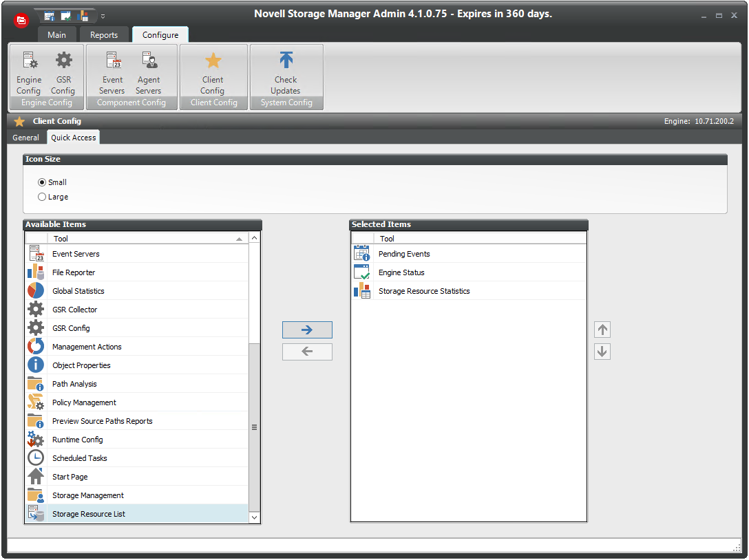749x560 pixels.
Task: Click the Client Config star icon
Action: tap(213, 61)
